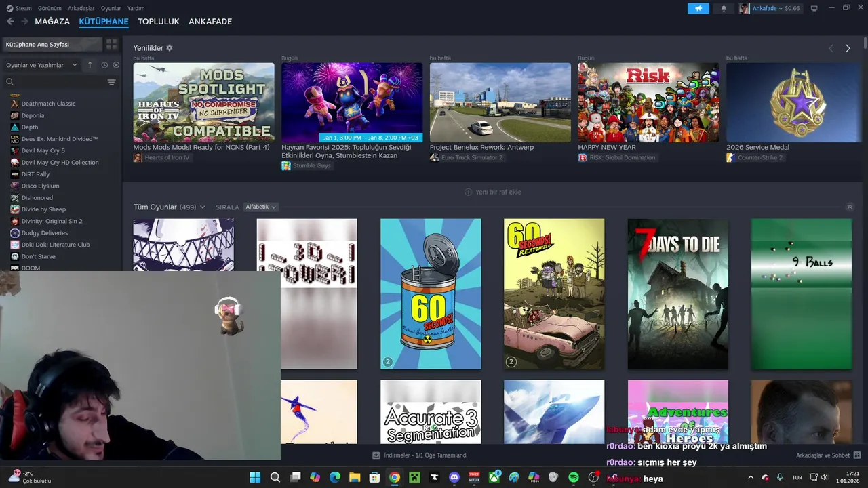Open the Steam menu
Screen dimensions: 868x488
pos(19,8)
